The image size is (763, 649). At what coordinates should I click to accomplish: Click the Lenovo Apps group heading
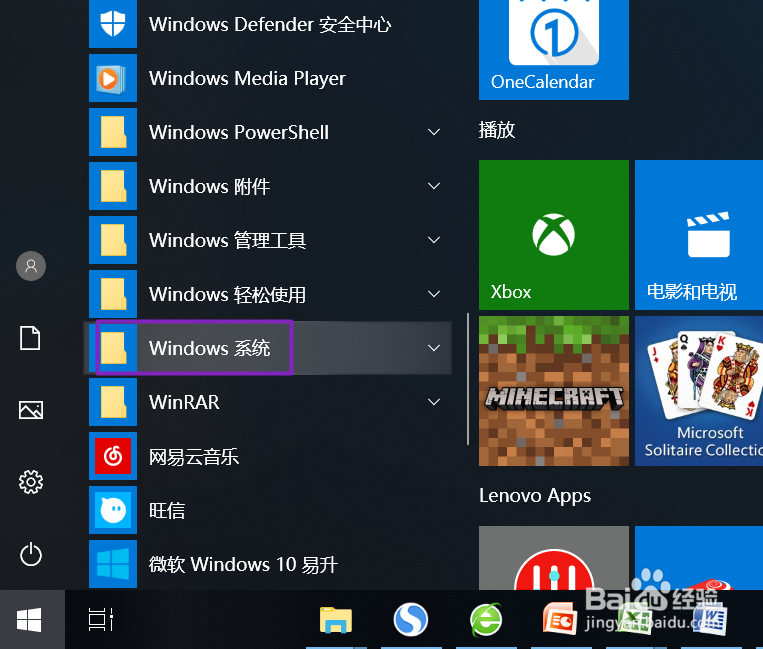tap(535, 496)
